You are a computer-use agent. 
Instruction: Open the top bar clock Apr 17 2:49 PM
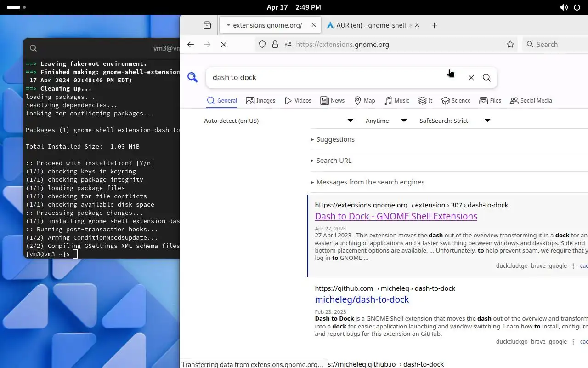pyautogui.click(x=294, y=7)
